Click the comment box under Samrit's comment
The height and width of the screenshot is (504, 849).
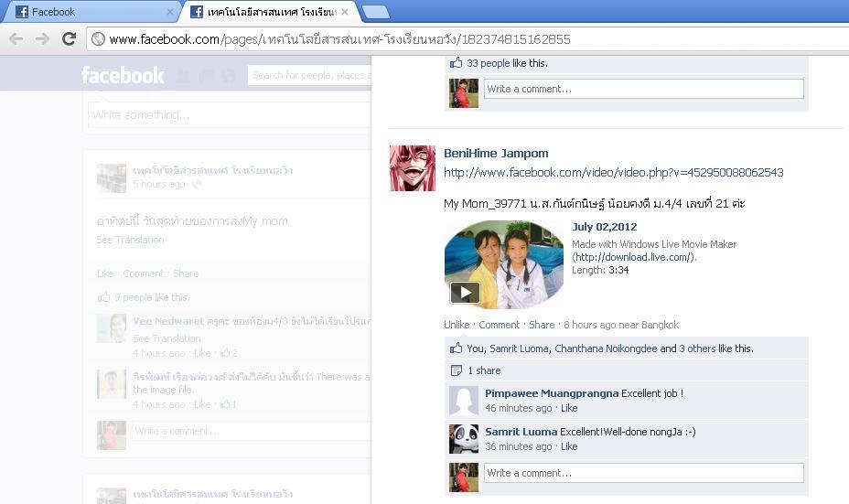coord(643,473)
